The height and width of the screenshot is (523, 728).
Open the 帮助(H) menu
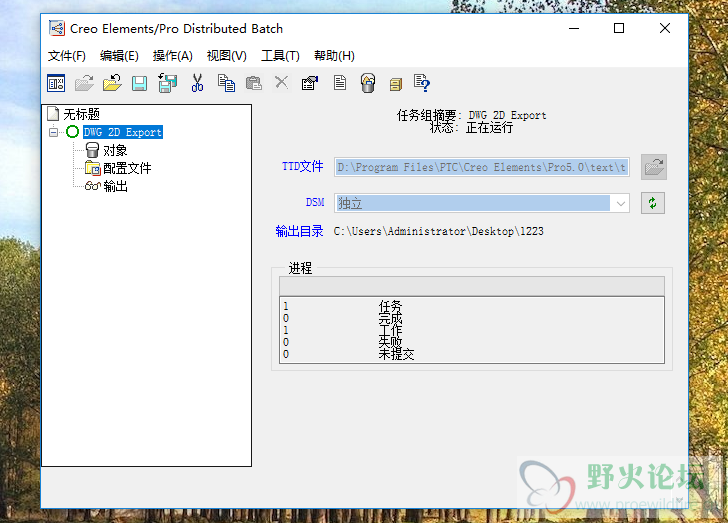point(334,56)
